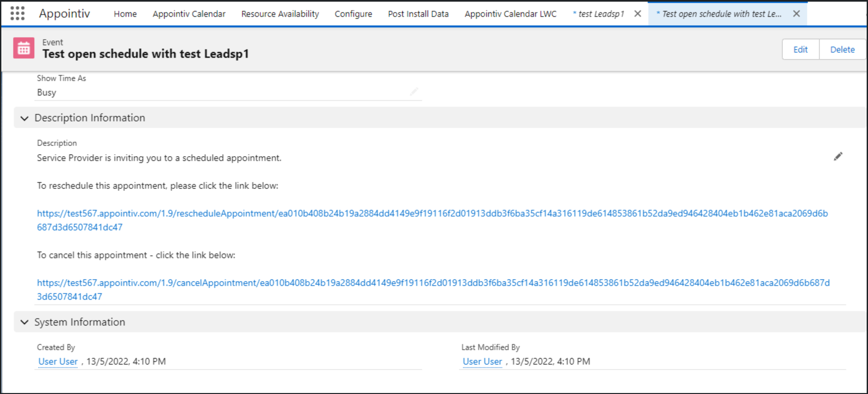The image size is (868, 394).
Task: Click the Delete button
Action: pos(843,50)
